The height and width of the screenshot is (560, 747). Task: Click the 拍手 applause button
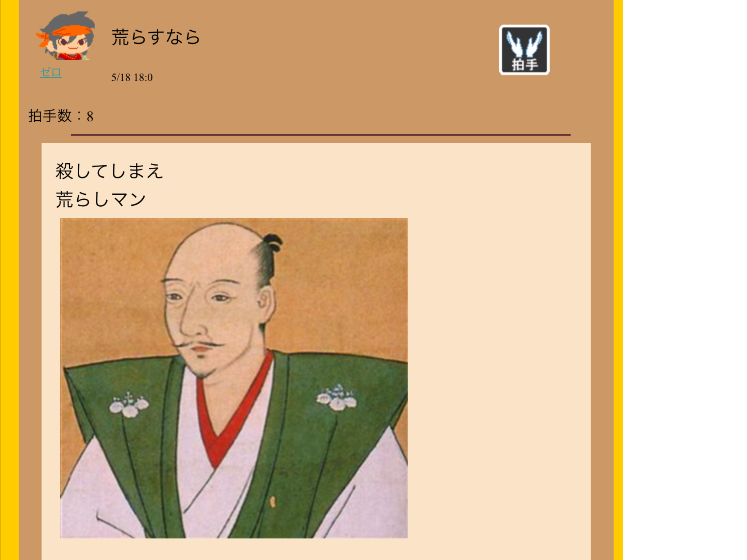tap(524, 50)
